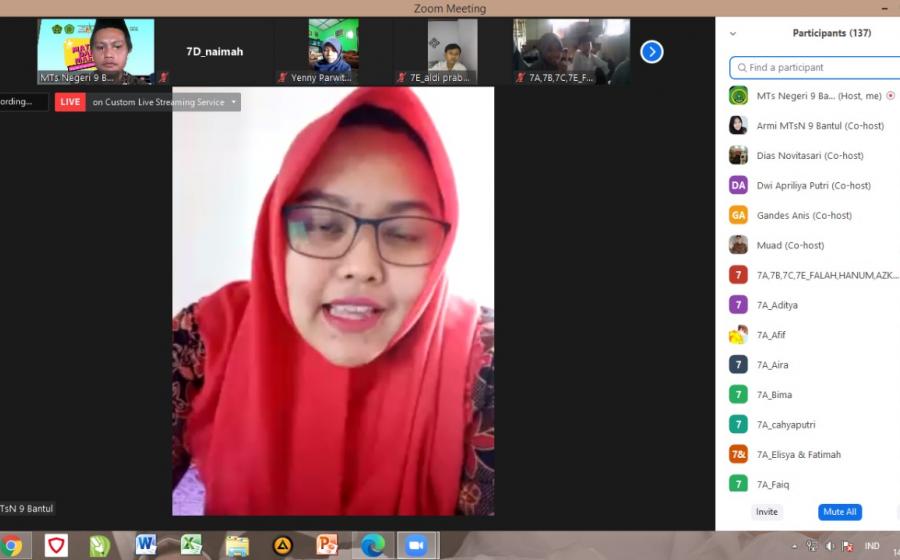
Task: Open live streaming service dropdown arrow
Action: [234, 102]
